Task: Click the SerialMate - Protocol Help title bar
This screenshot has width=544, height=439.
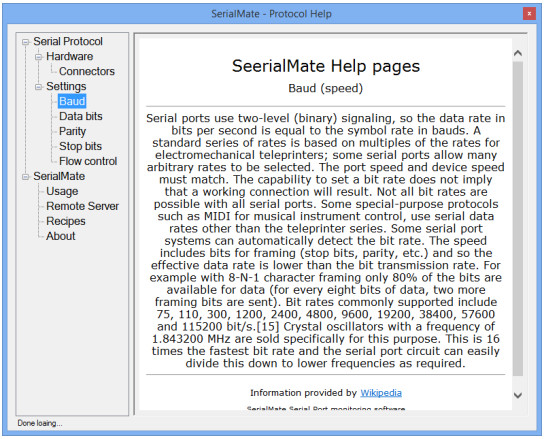Action: pyautogui.click(x=271, y=14)
